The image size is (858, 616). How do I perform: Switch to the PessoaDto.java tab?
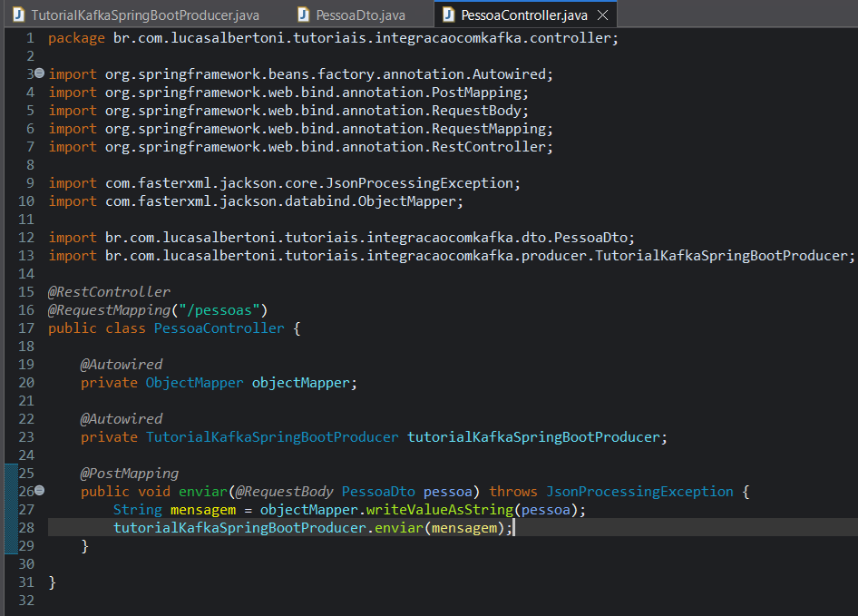click(354, 15)
